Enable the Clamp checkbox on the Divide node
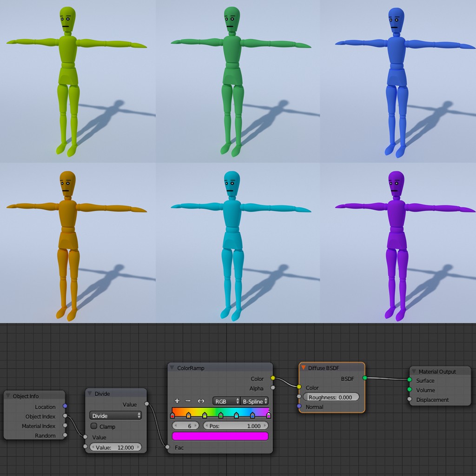 (x=94, y=426)
